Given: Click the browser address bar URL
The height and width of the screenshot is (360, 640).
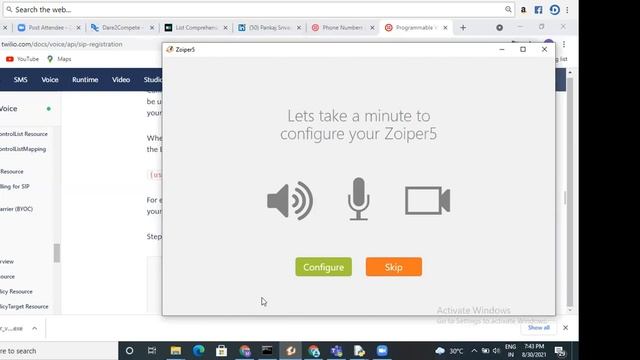Looking at the screenshot, I should tap(62, 44).
